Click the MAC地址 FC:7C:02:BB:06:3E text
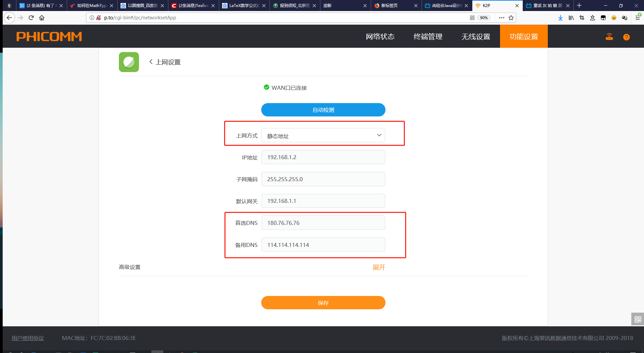This screenshot has width=644, height=353. pyautogui.click(x=99, y=338)
